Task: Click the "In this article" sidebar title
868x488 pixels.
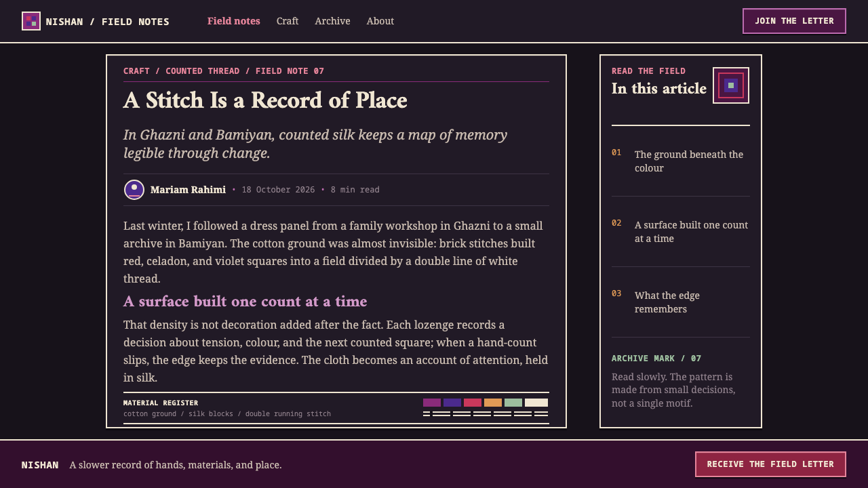Action: (659, 89)
